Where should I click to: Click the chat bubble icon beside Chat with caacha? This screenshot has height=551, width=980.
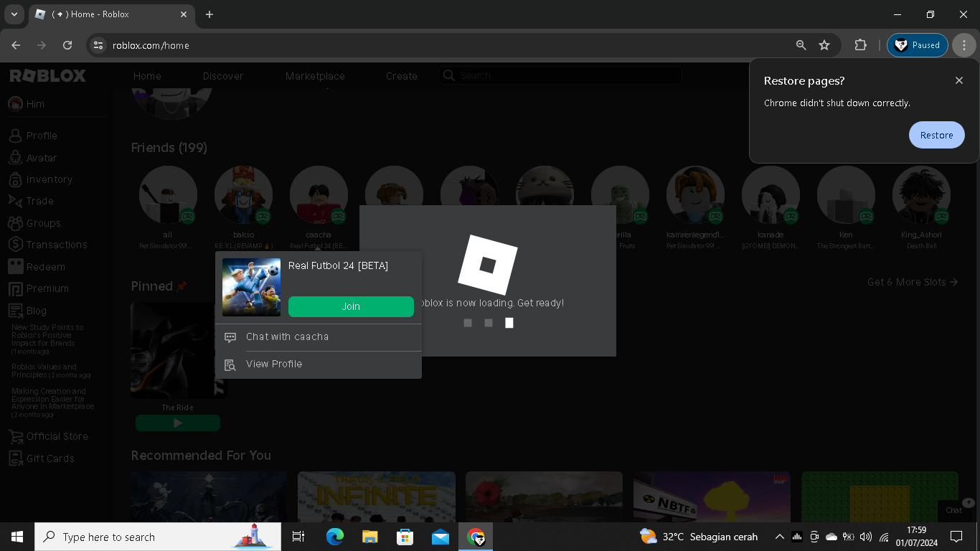pos(230,337)
